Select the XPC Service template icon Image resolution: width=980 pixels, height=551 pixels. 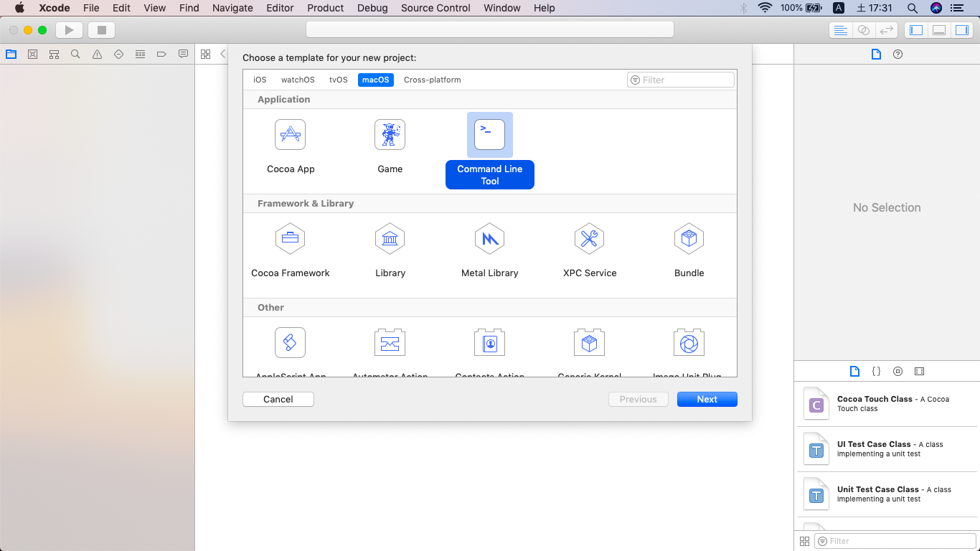(x=589, y=239)
